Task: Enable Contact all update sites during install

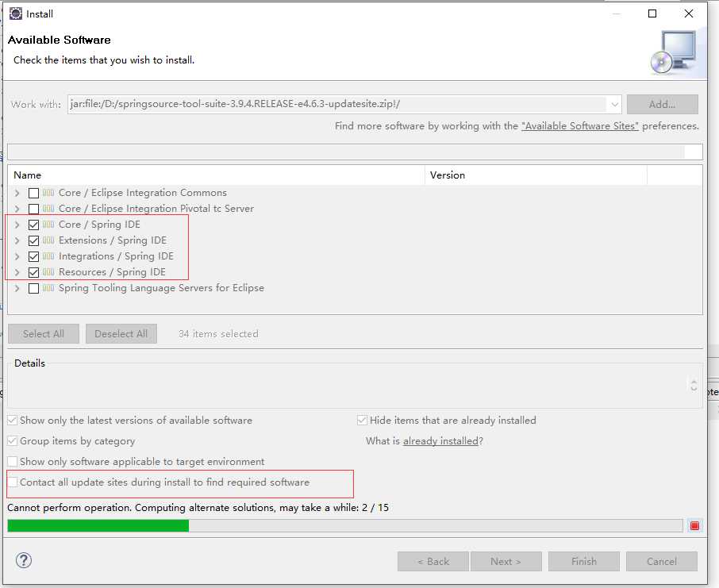Action: [x=13, y=482]
